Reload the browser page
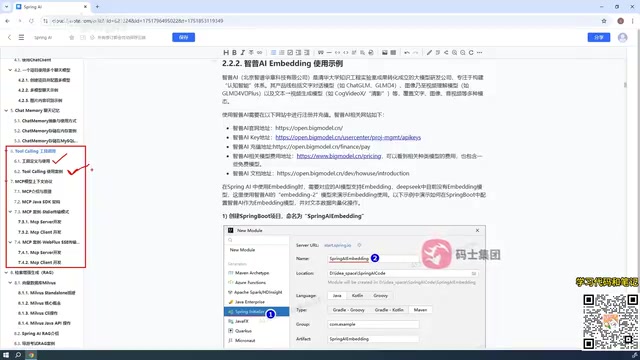 point(31,21)
